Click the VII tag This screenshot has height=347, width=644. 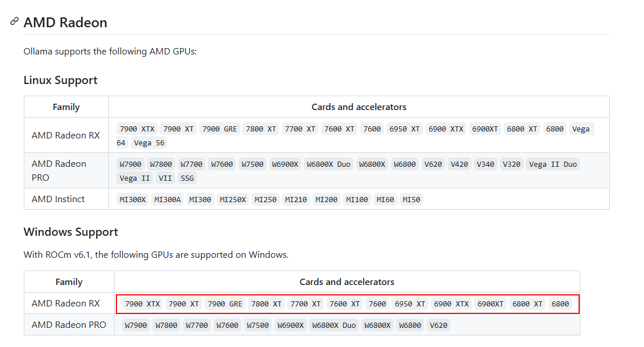pos(165,178)
